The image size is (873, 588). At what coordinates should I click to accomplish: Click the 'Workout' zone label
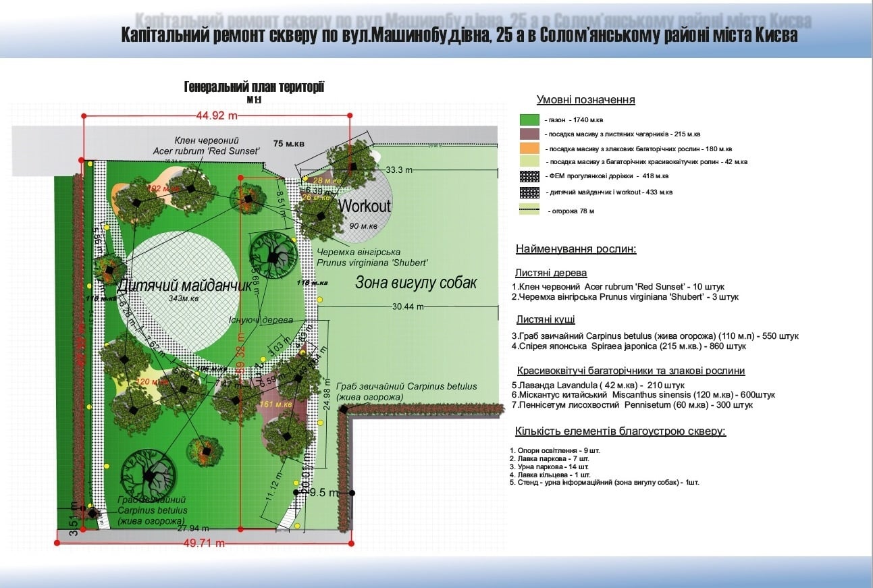pyautogui.click(x=365, y=206)
